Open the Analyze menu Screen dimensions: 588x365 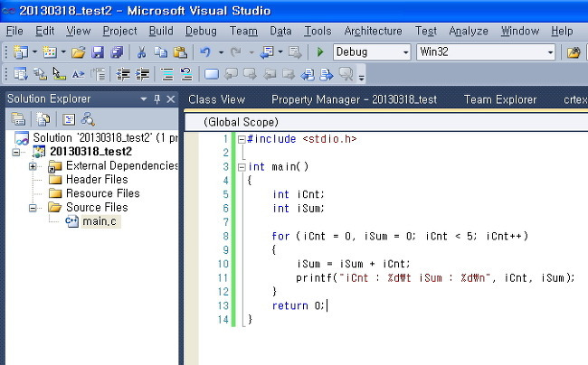[x=469, y=31]
